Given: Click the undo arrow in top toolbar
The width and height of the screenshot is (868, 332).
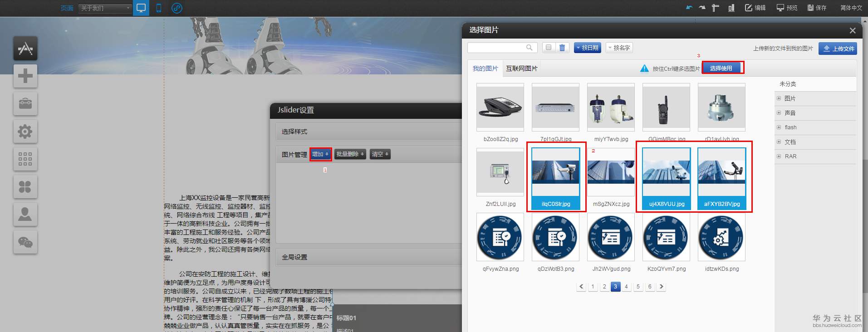Looking at the screenshot, I should click(x=690, y=8).
